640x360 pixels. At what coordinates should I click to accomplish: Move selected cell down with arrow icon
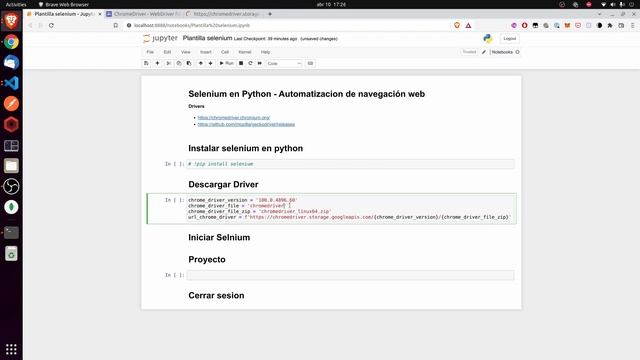211,63
